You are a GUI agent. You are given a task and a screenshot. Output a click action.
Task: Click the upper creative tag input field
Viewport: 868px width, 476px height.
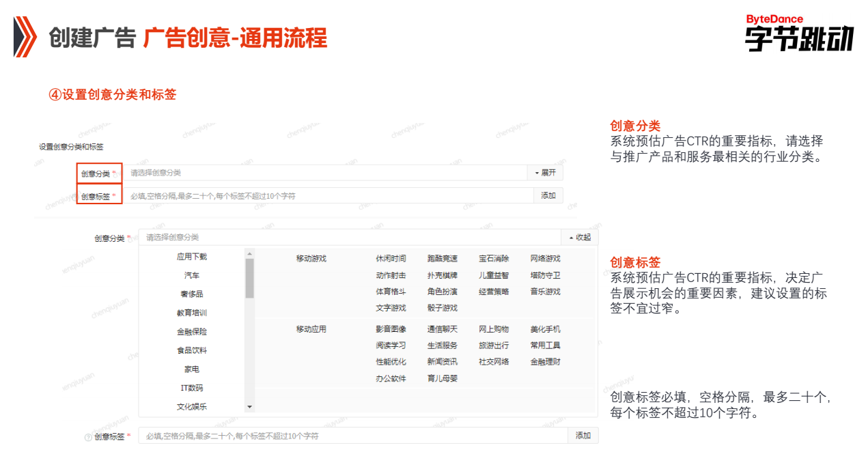point(328,195)
